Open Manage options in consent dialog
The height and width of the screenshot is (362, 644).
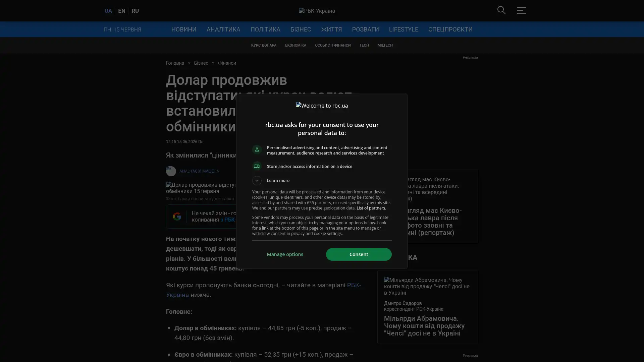coord(285,254)
